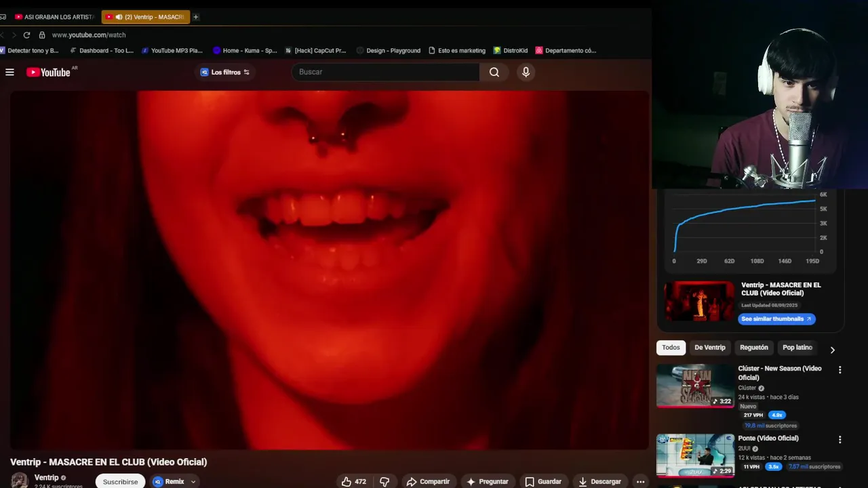Select the Todos category chip

(x=671, y=348)
